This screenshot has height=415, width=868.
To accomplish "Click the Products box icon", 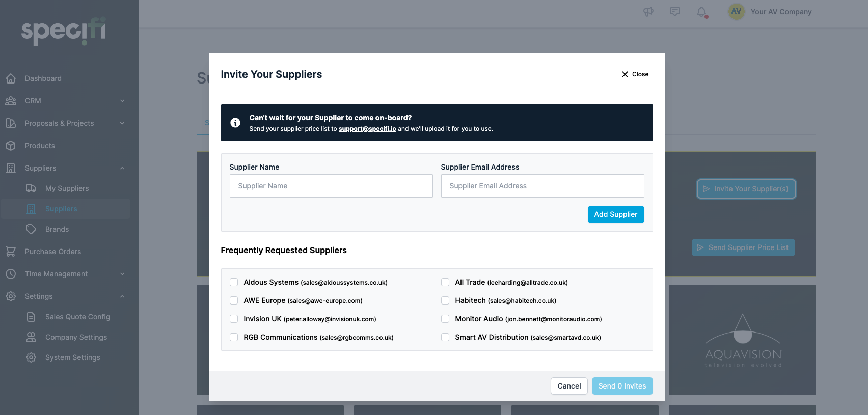I will [11, 146].
